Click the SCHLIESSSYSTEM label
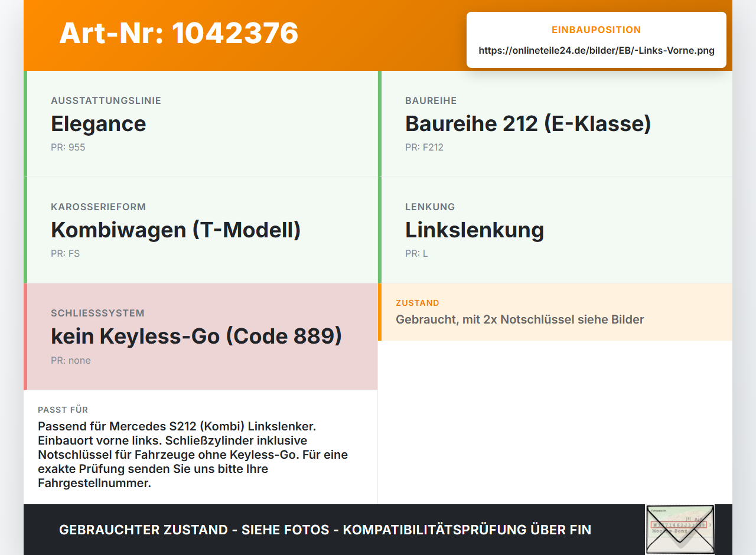Viewport: 756px width, 555px height. (x=97, y=313)
